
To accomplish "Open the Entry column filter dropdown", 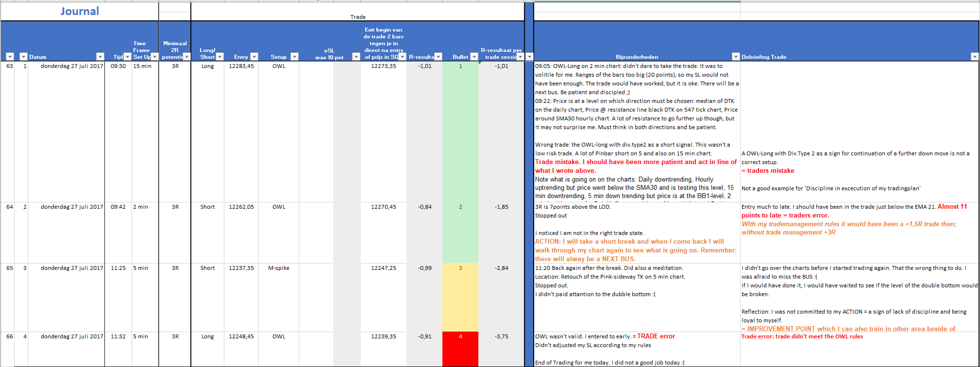I will click(254, 57).
